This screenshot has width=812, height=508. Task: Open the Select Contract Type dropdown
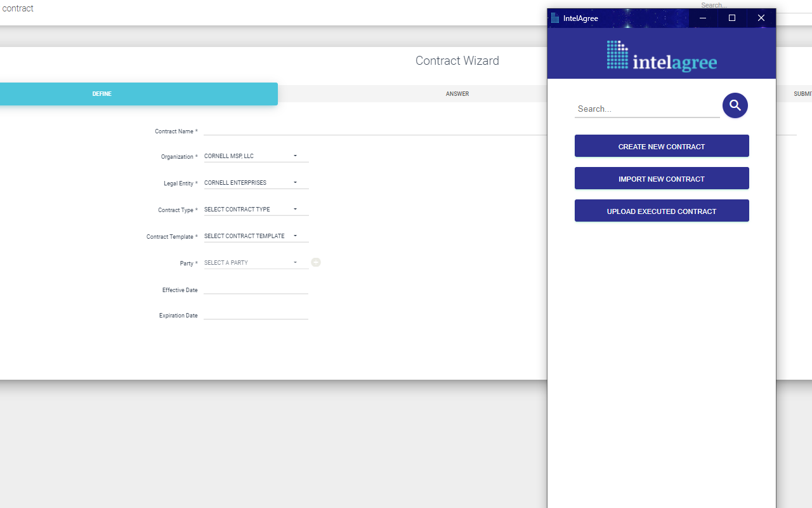pos(256,210)
